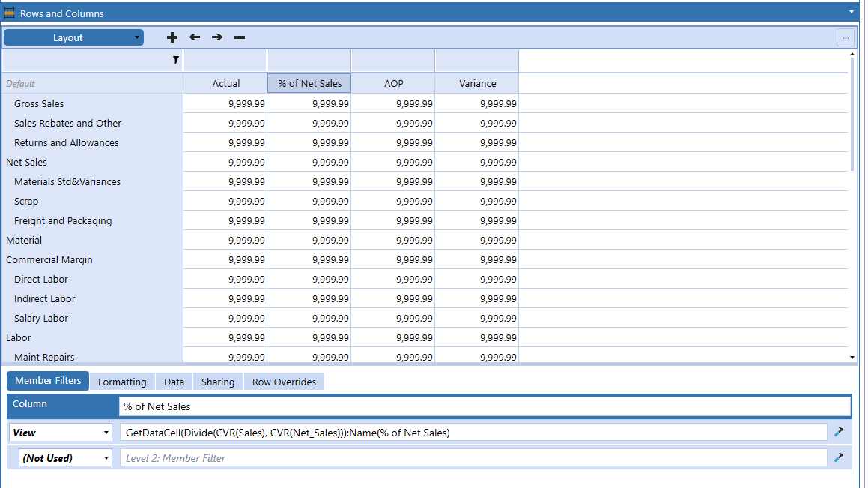
Task: Click the Net Sales row label
Action: 26,162
